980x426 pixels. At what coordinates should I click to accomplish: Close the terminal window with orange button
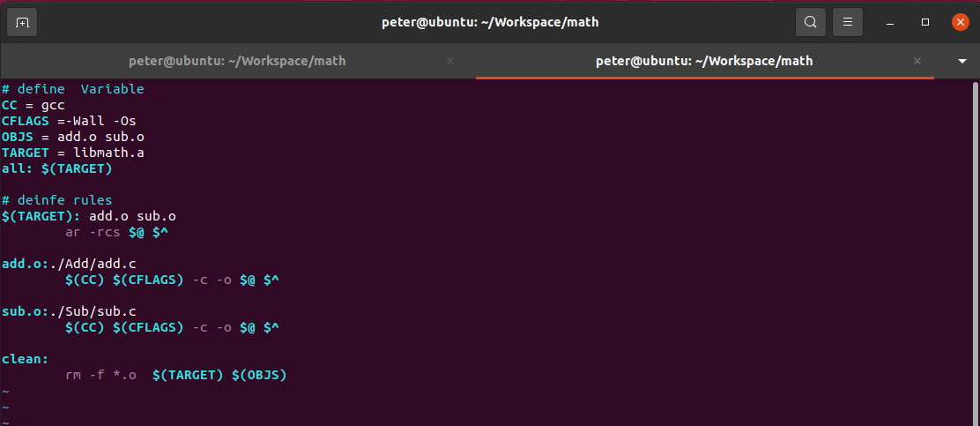point(960,22)
